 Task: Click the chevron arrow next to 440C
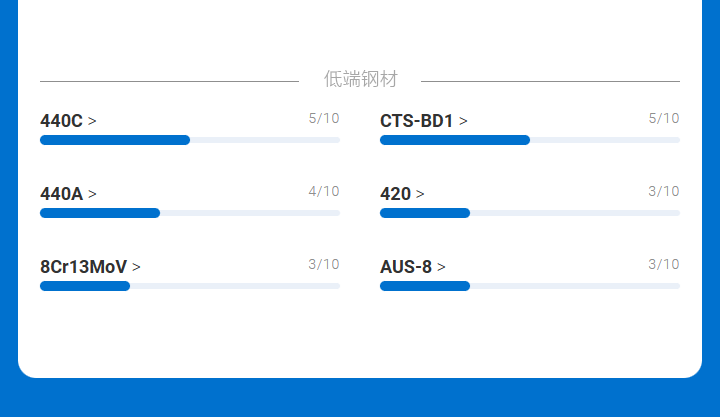click(93, 121)
